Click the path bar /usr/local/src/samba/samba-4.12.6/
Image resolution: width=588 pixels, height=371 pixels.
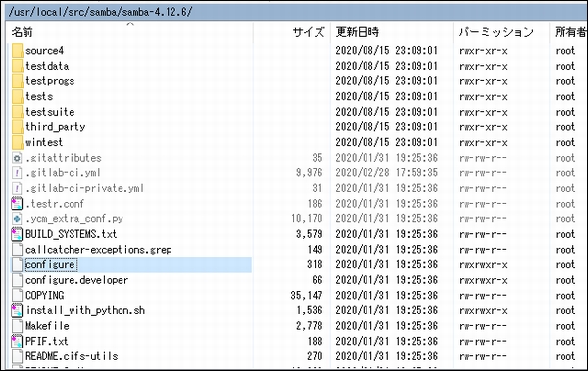click(296, 12)
